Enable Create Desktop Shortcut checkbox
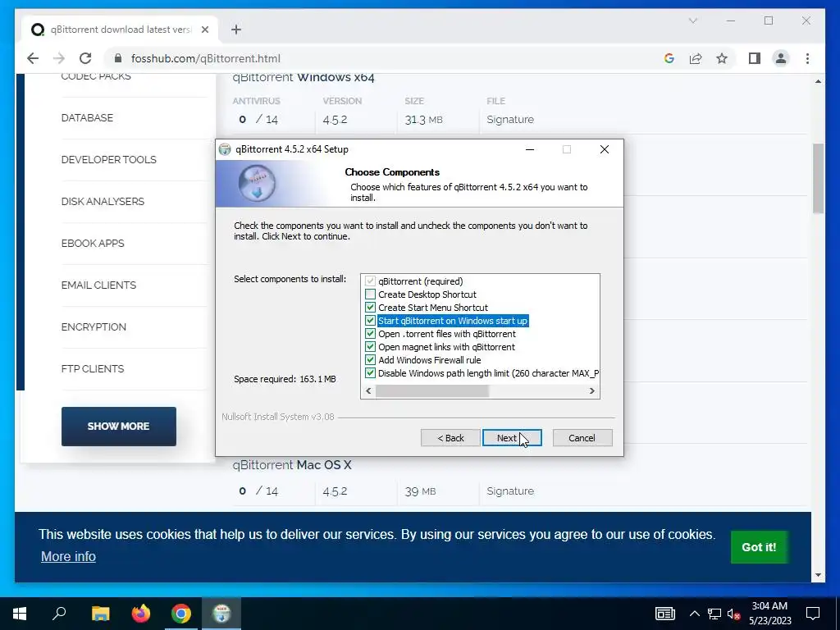The height and width of the screenshot is (630, 840). pos(370,294)
